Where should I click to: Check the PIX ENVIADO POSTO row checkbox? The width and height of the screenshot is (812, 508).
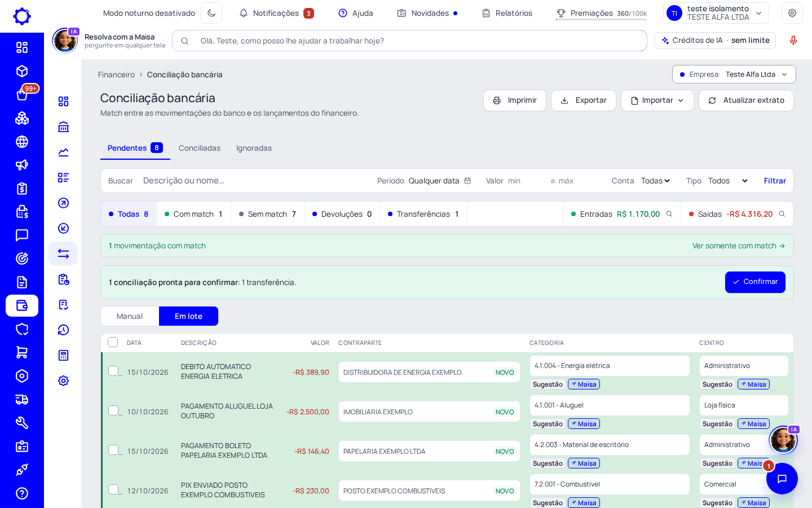pos(113,489)
